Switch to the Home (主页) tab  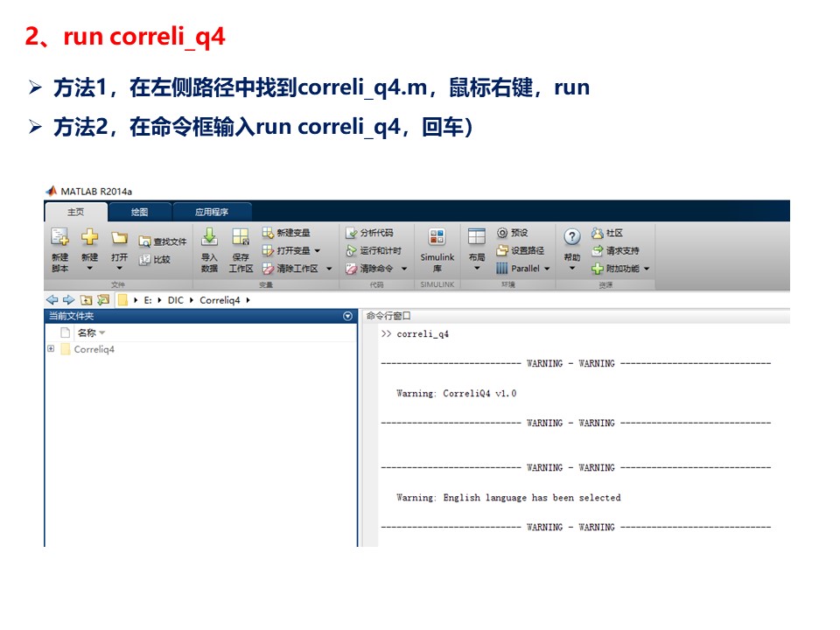coord(75,212)
